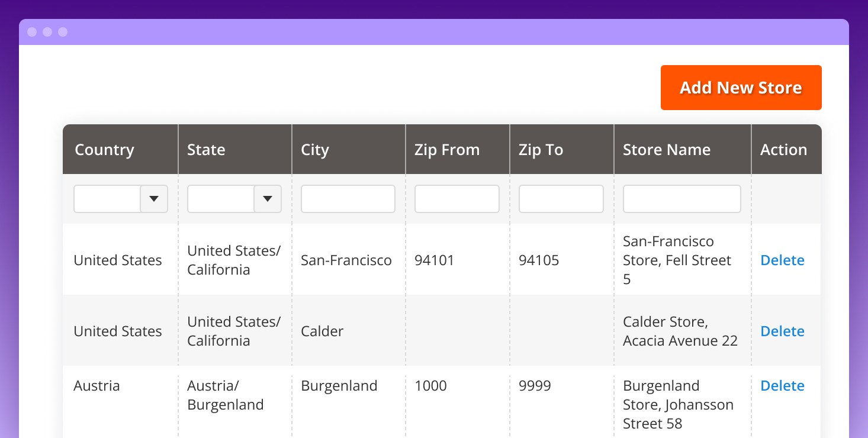The width and height of the screenshot is (868, 438).
Task: Click the Zip From filter field
Action: pos(456,199)
